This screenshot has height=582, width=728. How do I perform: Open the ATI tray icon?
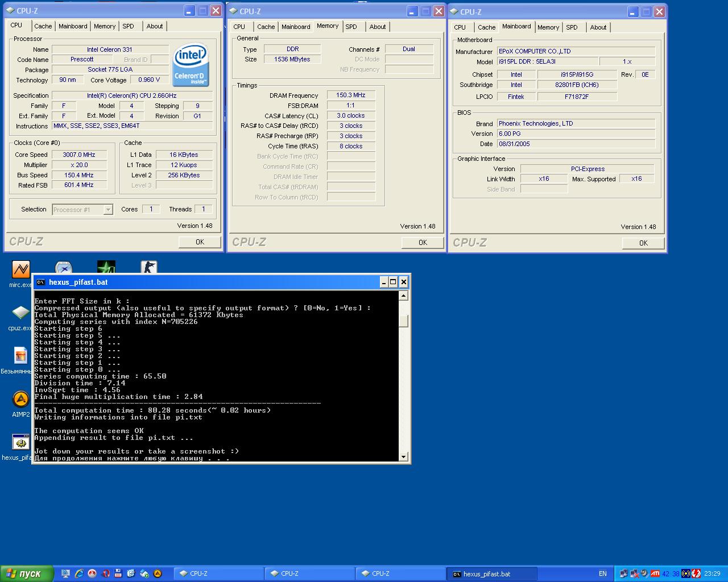tap(655, 573)
